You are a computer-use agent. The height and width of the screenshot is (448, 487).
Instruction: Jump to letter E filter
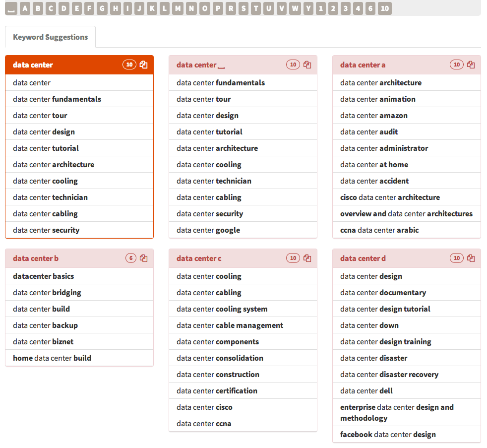(x=77, y=8)
